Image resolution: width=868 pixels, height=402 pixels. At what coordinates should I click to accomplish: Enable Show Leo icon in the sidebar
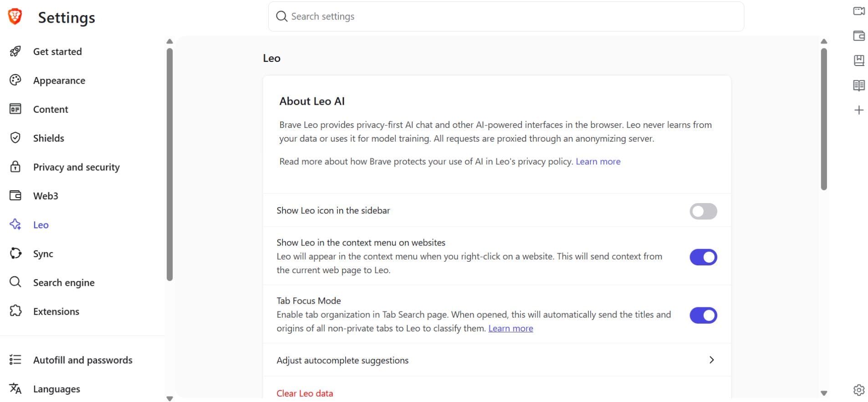703,211
